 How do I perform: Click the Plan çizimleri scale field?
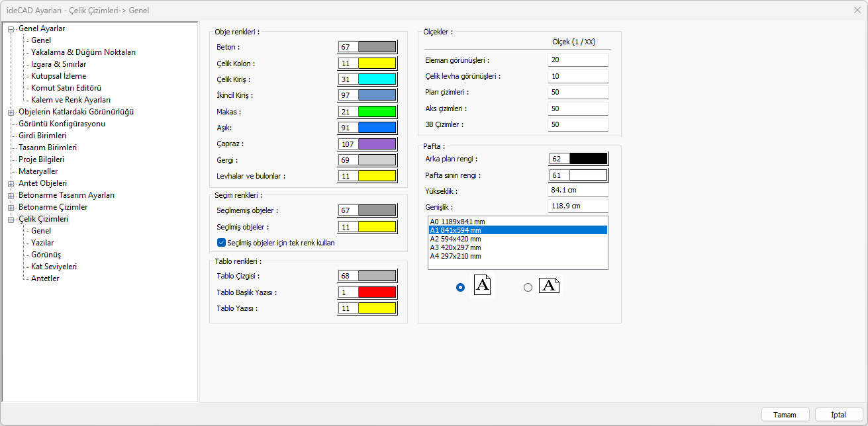point(577,92)
